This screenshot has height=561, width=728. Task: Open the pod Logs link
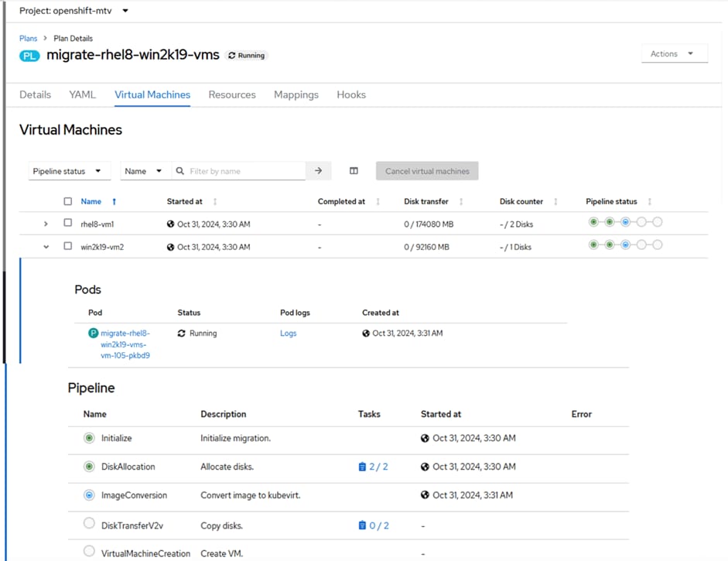pos(289,334)
